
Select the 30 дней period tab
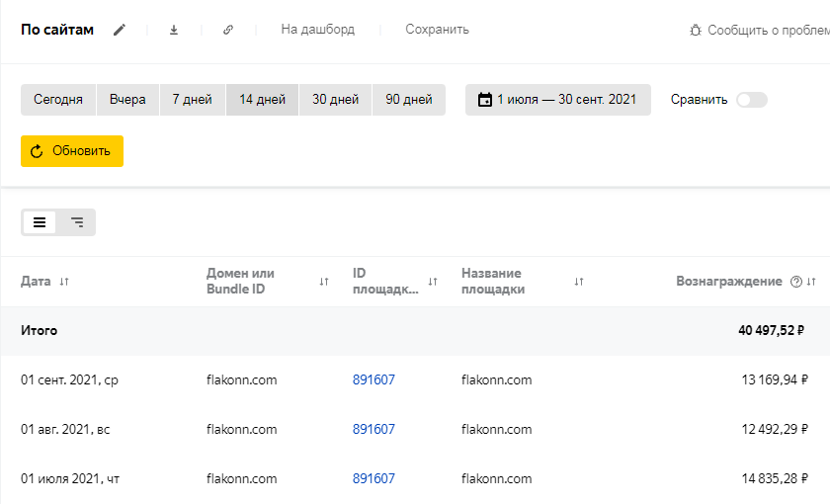(335, 100)
